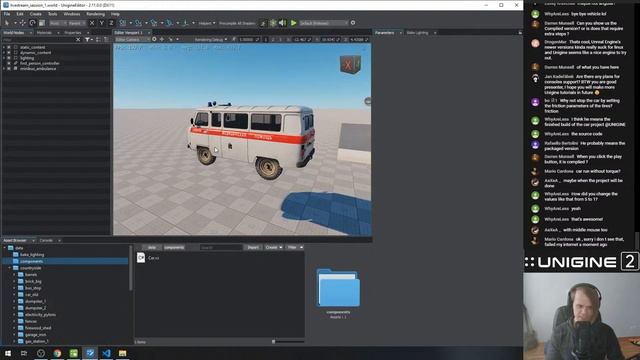The image size is (640, 360).
Task: Toggle dynamic_content node enabled checkbox
Action: point(9,53)
